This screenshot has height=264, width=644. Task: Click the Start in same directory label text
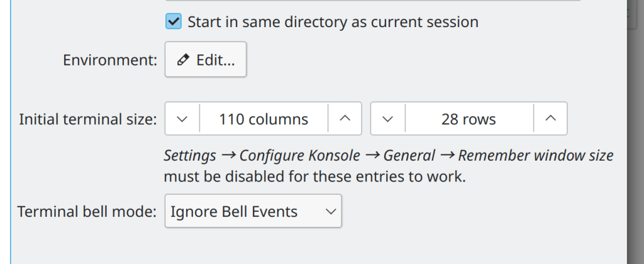point(333,22)
